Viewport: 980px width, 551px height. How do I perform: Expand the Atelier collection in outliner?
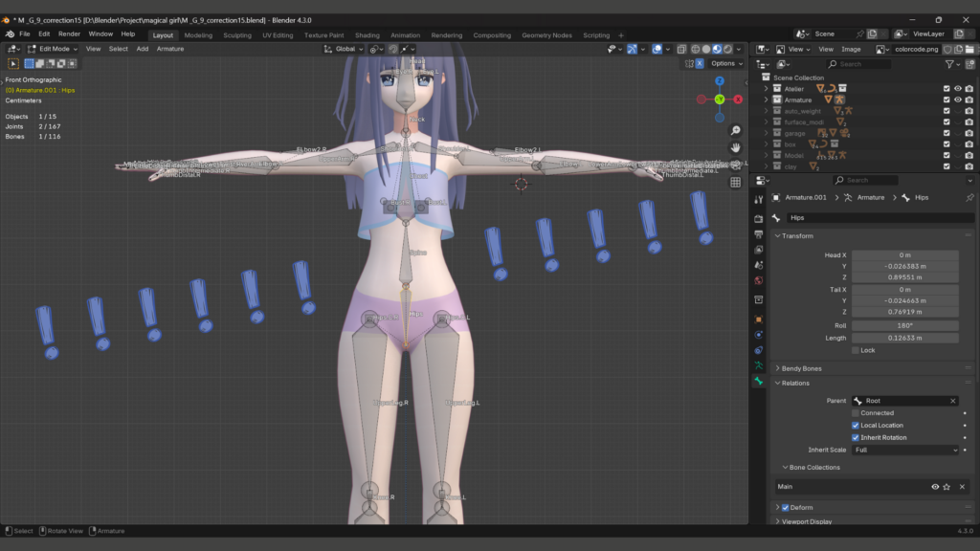pos(766,88)
